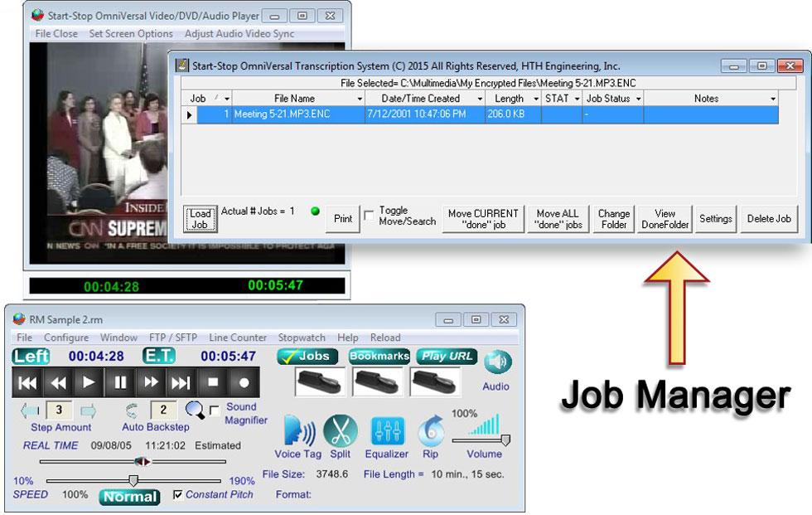This screenshot has height=515, width=812.
Task: Open the Length column dropdown
Action: (x=536, y=99)
